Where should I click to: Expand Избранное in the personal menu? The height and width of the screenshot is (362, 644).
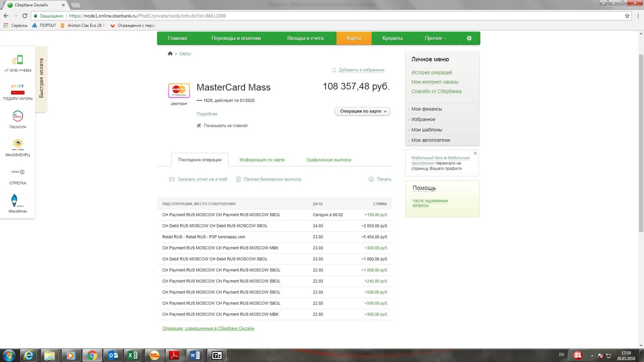(423, 120)
